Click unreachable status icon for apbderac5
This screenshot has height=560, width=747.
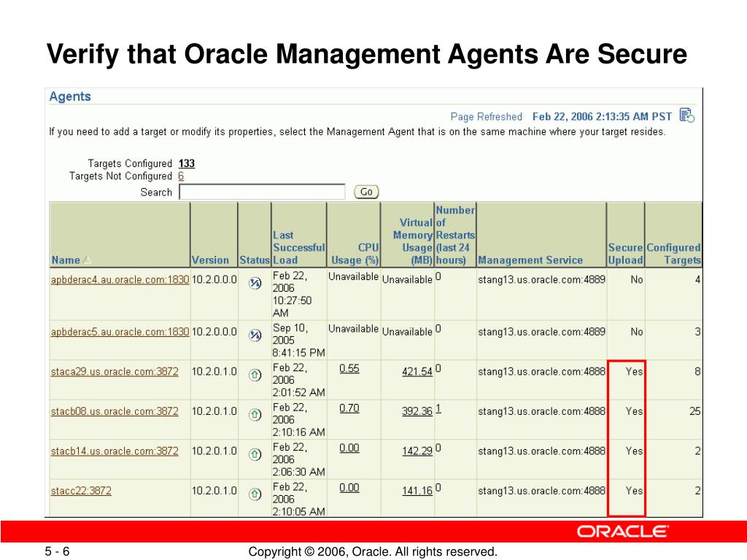click(x=255, y=335)
